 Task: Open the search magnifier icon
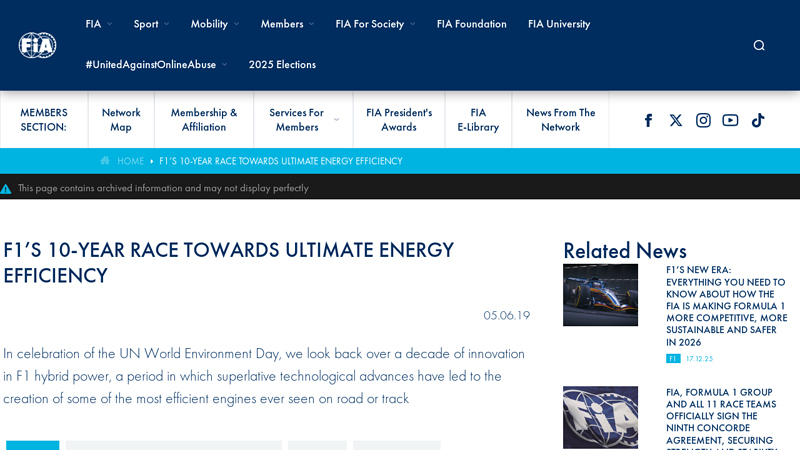tap(759, 45)
